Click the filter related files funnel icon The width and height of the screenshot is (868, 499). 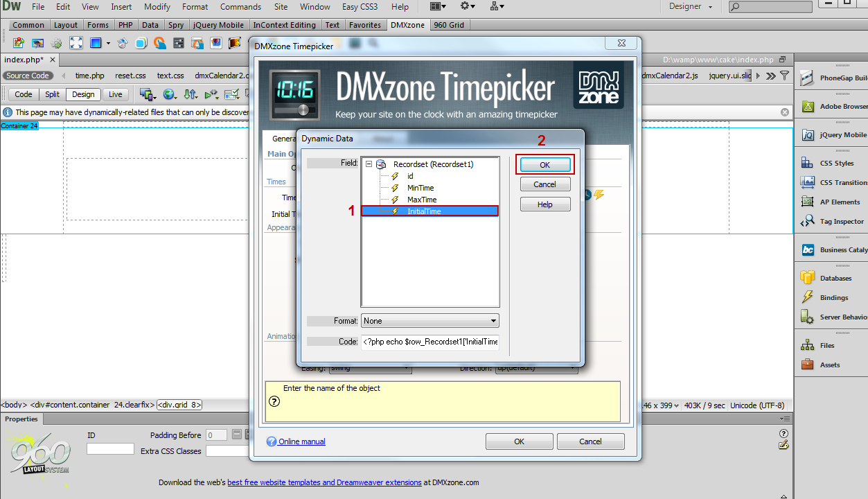[x=784, y=76]
